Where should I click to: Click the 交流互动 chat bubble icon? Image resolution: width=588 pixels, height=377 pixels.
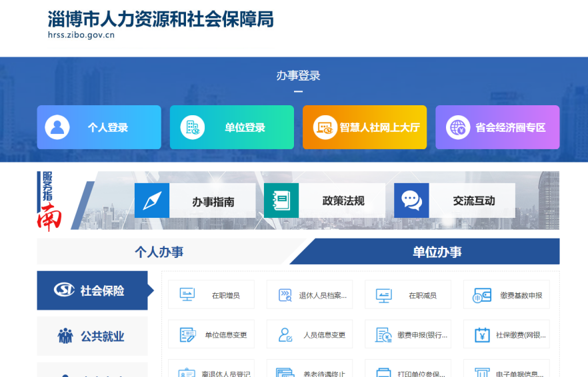(411, 200)
